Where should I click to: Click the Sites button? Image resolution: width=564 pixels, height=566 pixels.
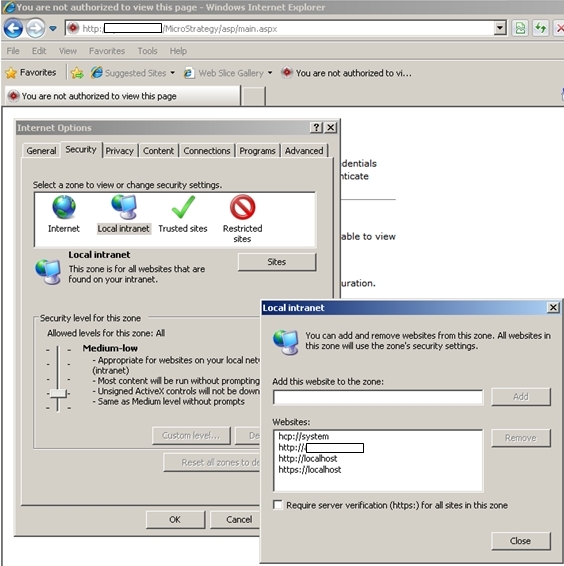[277, 262]
